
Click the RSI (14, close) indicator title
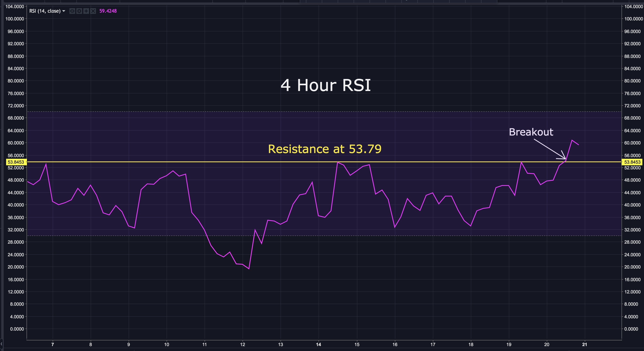[x=45, y=11]
